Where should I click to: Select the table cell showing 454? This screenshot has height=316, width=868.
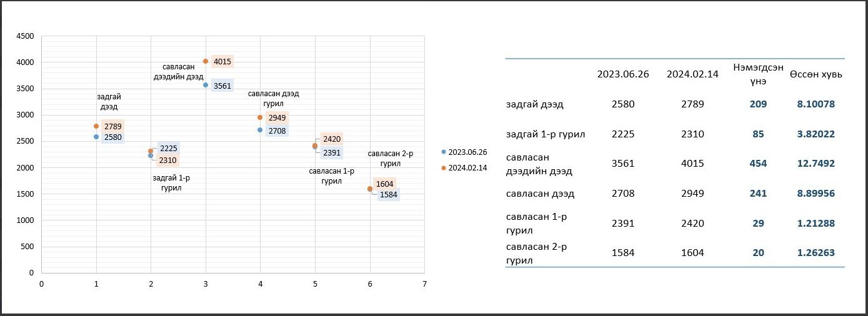[759, 164]
